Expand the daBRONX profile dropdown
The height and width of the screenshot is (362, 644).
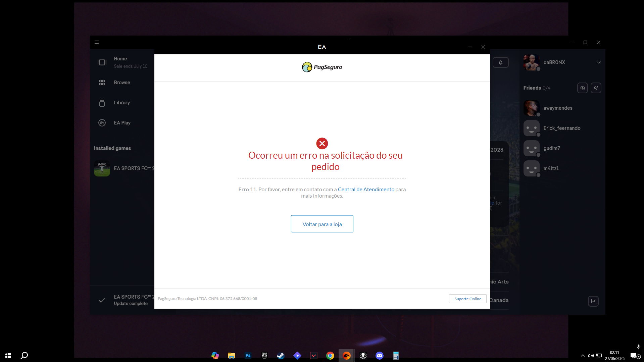point(598,62)
